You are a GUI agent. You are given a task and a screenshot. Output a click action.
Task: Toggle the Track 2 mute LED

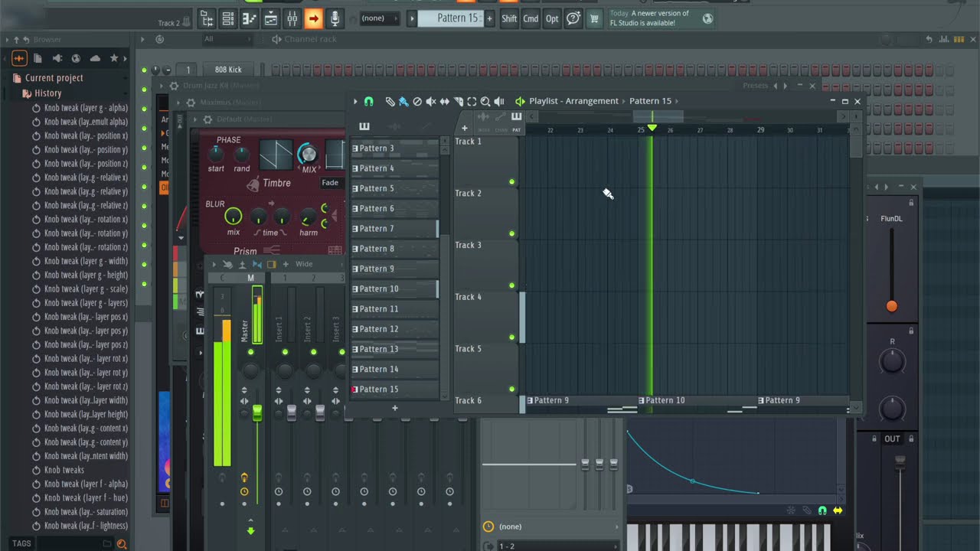click(x=511, y=233)
